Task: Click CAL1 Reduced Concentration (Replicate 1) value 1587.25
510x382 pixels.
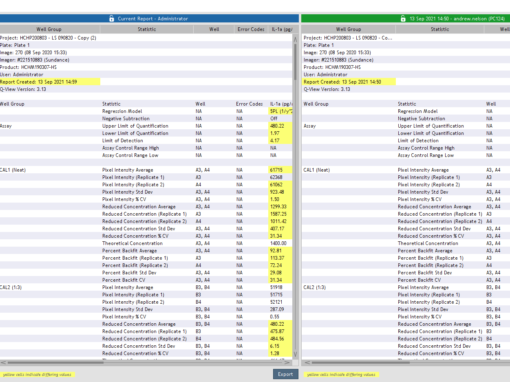Action: point(281,214)
